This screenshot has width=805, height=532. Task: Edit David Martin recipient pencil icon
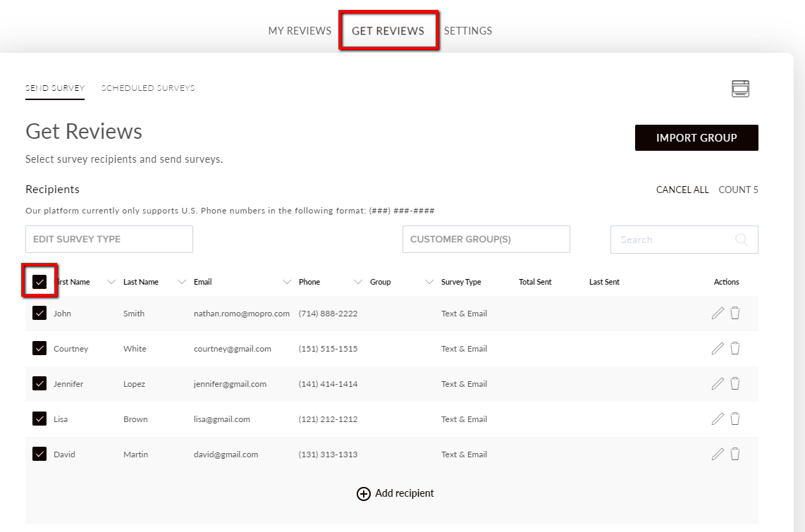tap(718, 454)
